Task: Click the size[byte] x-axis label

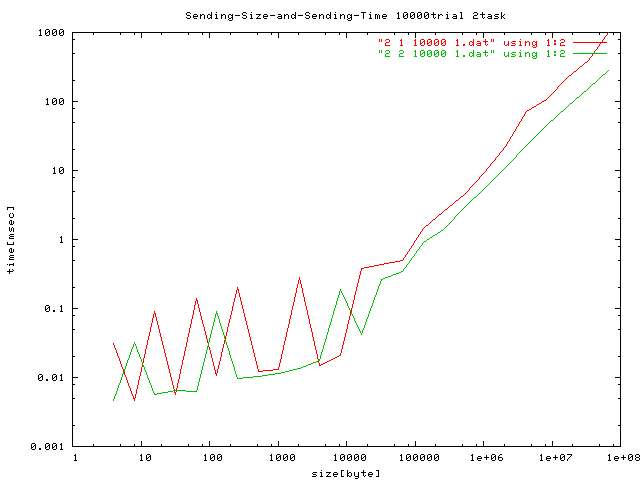Action: [345, 473]
